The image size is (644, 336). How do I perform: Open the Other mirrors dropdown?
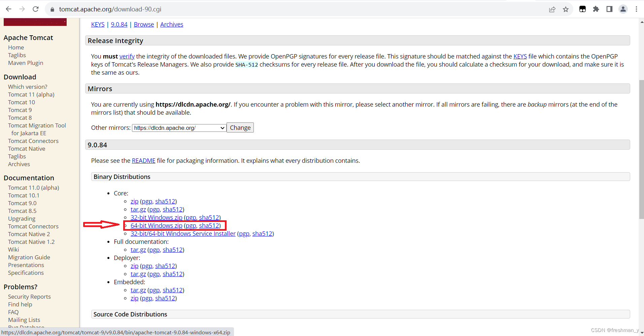[x=179, y=128]
